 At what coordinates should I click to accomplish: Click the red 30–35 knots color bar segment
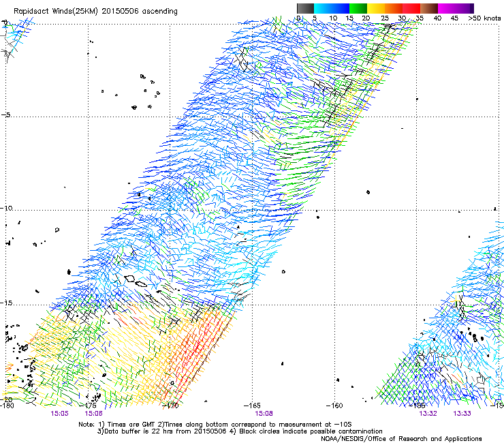click(411, 8)
